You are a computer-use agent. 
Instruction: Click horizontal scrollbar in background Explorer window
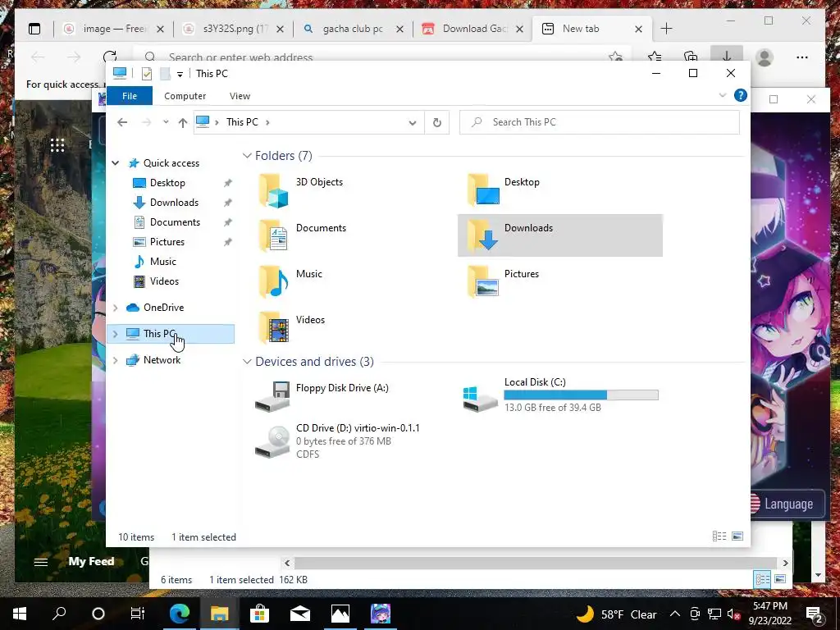point(536,563)
